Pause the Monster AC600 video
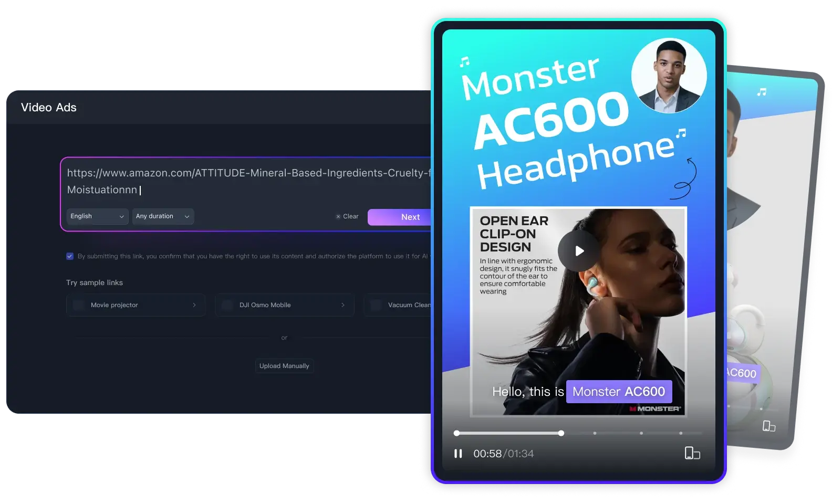The image size is (832, 504). click(458, 454)
